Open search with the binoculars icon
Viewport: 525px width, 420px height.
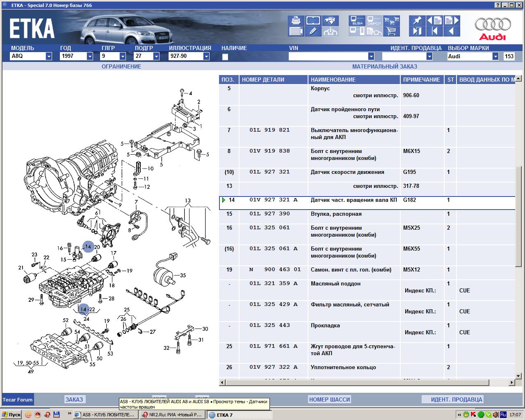330,21
